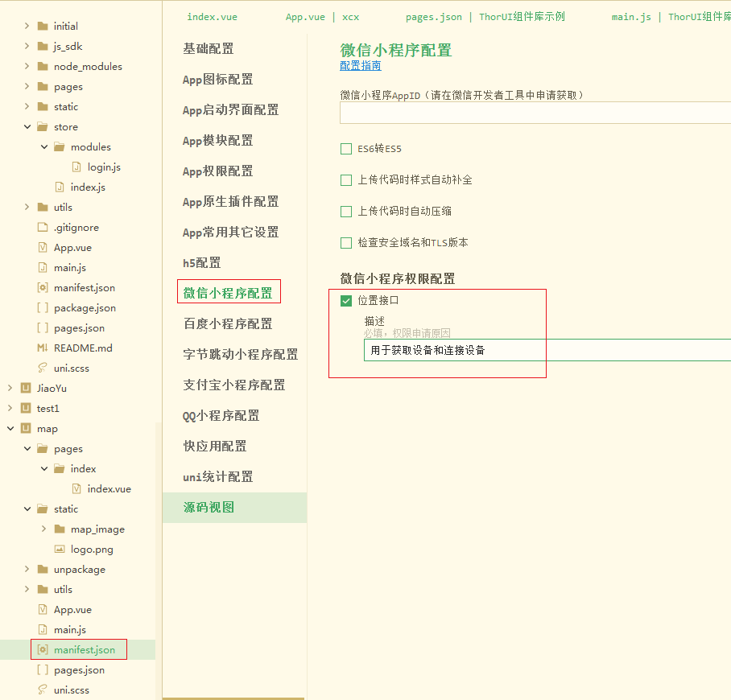
Task: Uncheck the 位置接口 permission
Action: [347, 300]
